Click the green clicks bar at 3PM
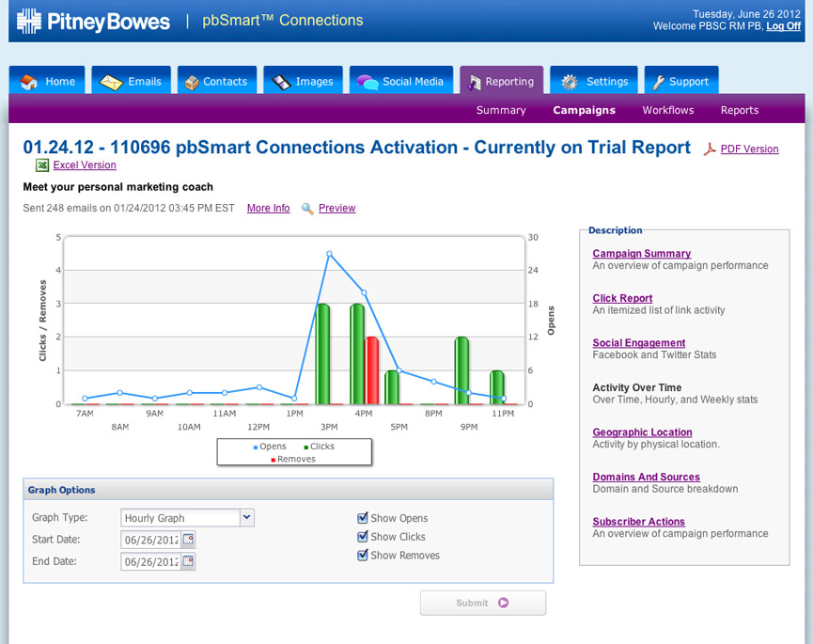Image resolution: width=813 pixels, height=644 pixels. pyautogui.click(x=322, y=353)
